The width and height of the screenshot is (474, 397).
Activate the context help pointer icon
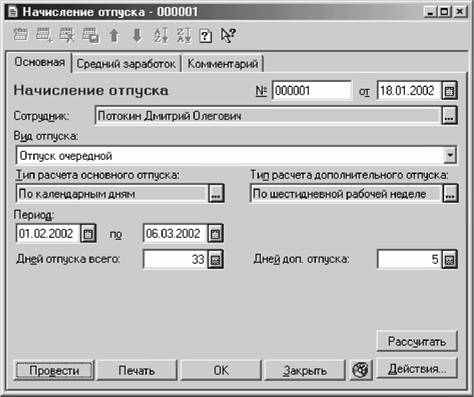[x=228, y=35]
